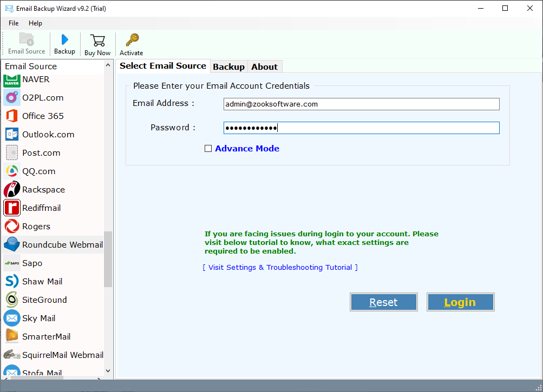Click the Backup play icon in toolbar

pos(65,39)
